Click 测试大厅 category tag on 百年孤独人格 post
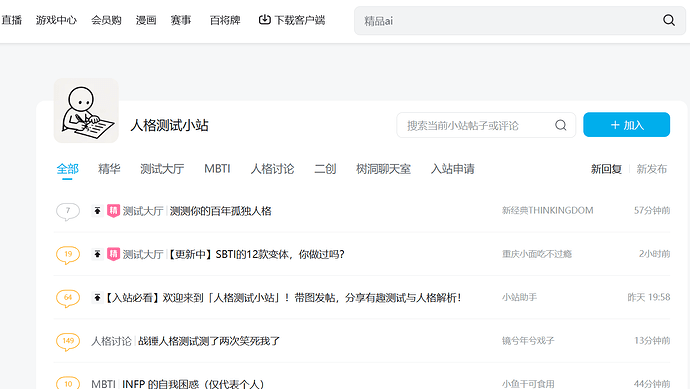Screen dimensions: 690x389 pos(143,211)
